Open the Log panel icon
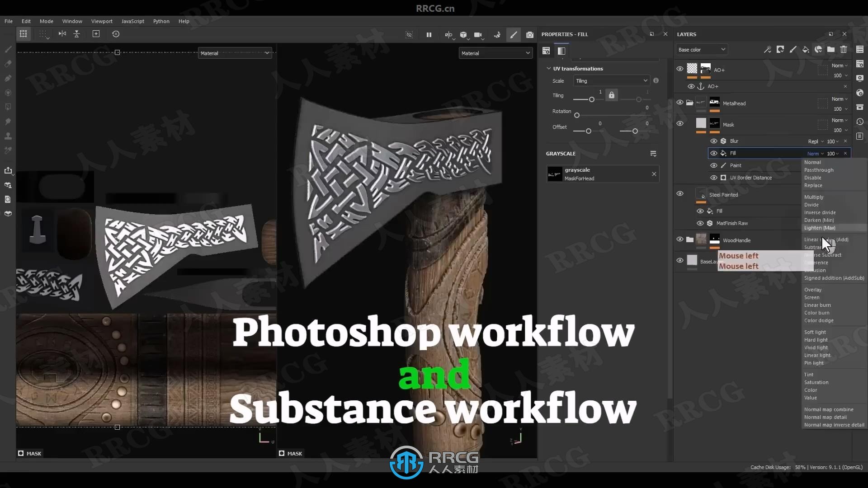This screenshot has width=868, height=488. 860,136
